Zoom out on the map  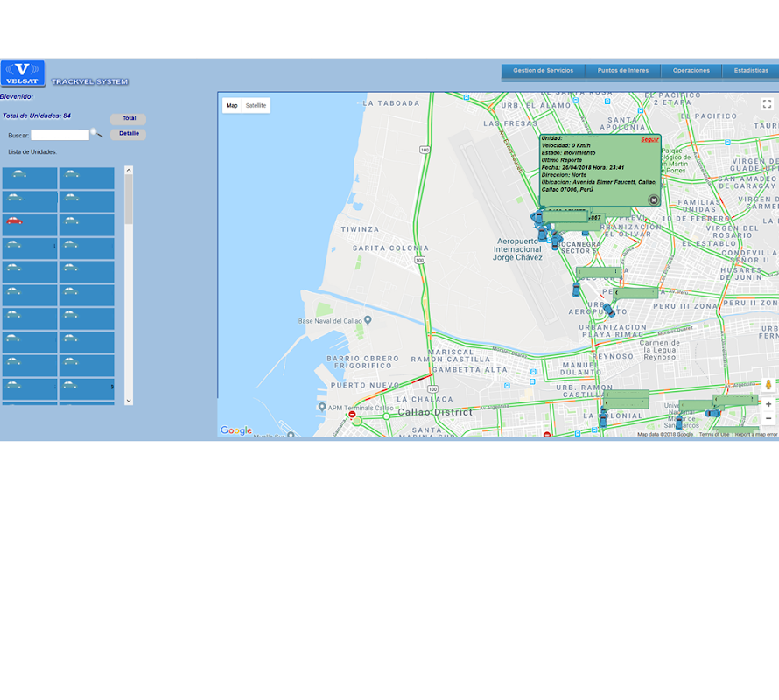pos(768,418)
